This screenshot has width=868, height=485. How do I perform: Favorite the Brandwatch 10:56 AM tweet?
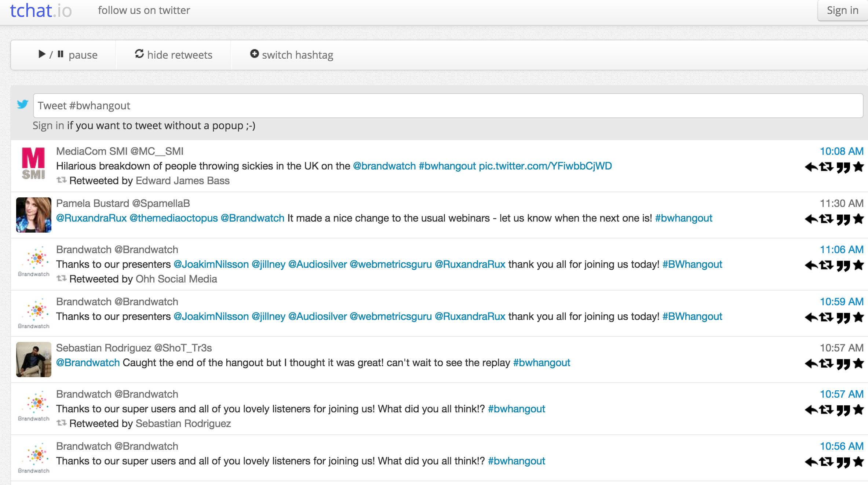(858, 462)
